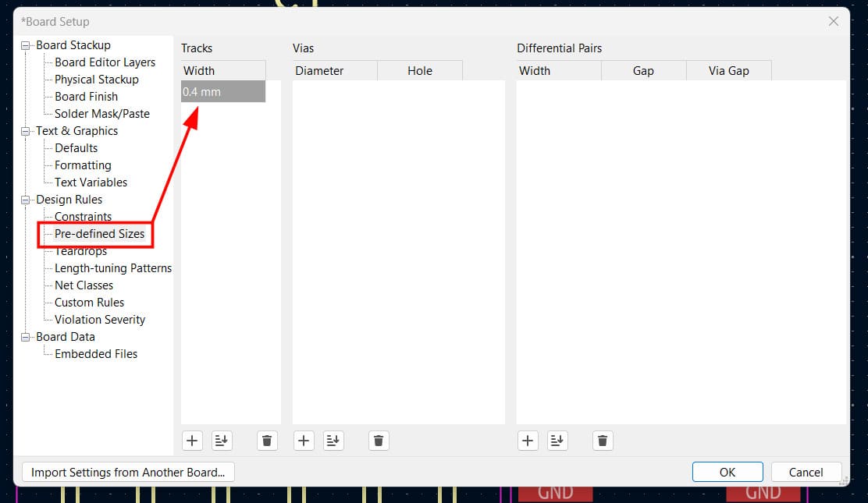Collapse the Design Rules tree node
Viewport: 868px width, 503px height.
click(26, 200)
